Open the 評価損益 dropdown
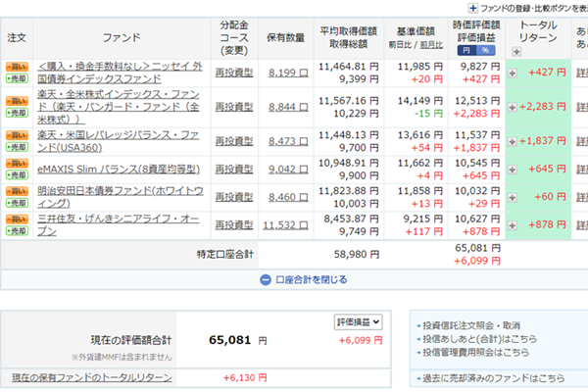Screen dimensions: 588x392 tap(358, 321)
